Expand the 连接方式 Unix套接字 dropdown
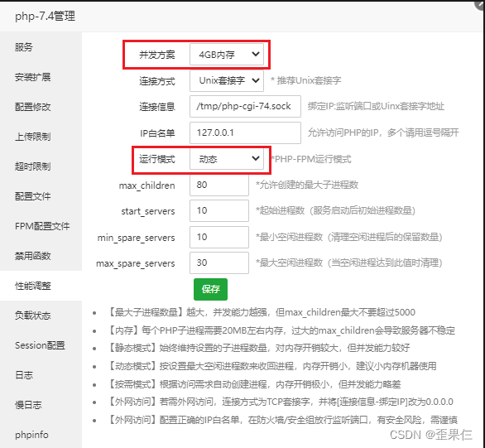 click(227, 81)
